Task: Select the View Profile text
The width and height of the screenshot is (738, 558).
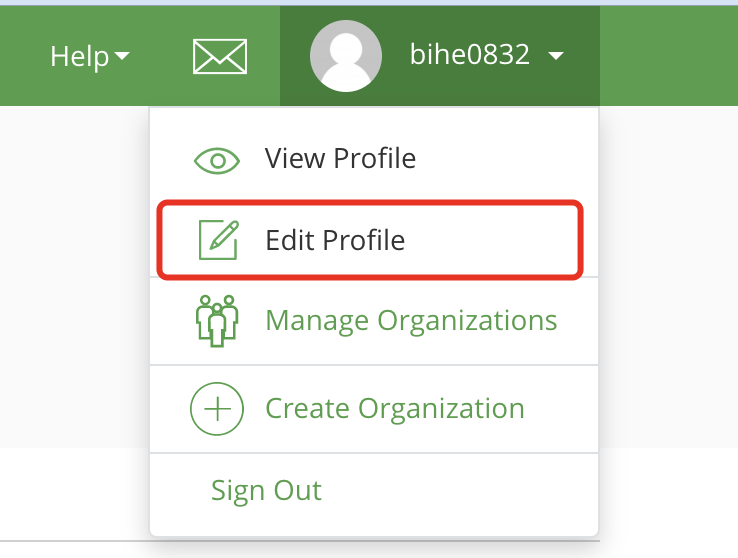Action: pyautogui.click(x=340, y=158)
